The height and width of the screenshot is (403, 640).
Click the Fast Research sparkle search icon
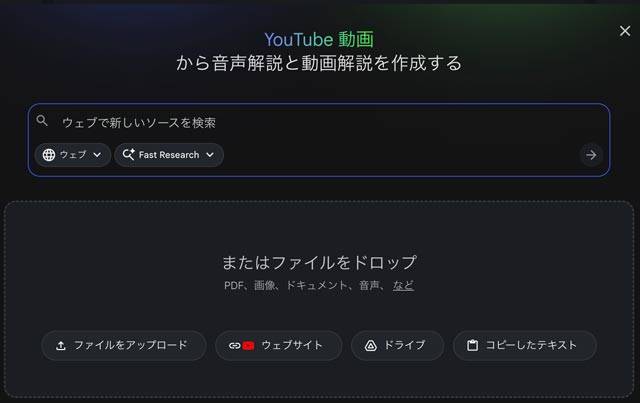click(129, 154)
